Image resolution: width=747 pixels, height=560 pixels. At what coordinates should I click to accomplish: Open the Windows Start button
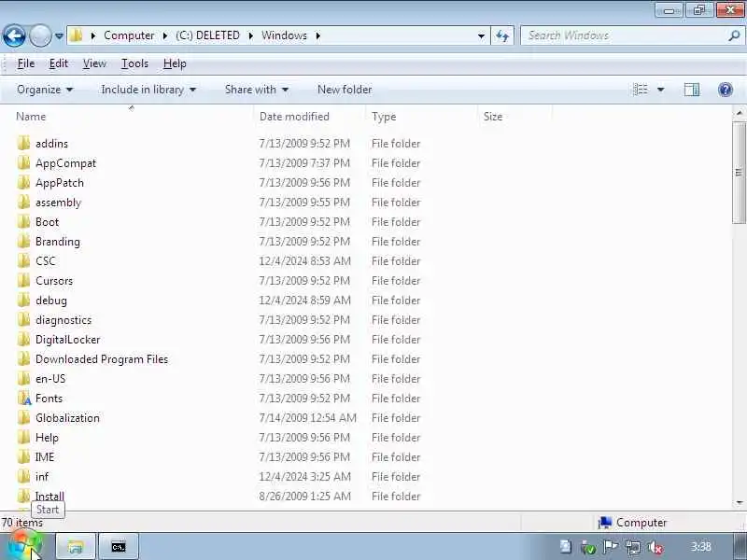[24, 547]
